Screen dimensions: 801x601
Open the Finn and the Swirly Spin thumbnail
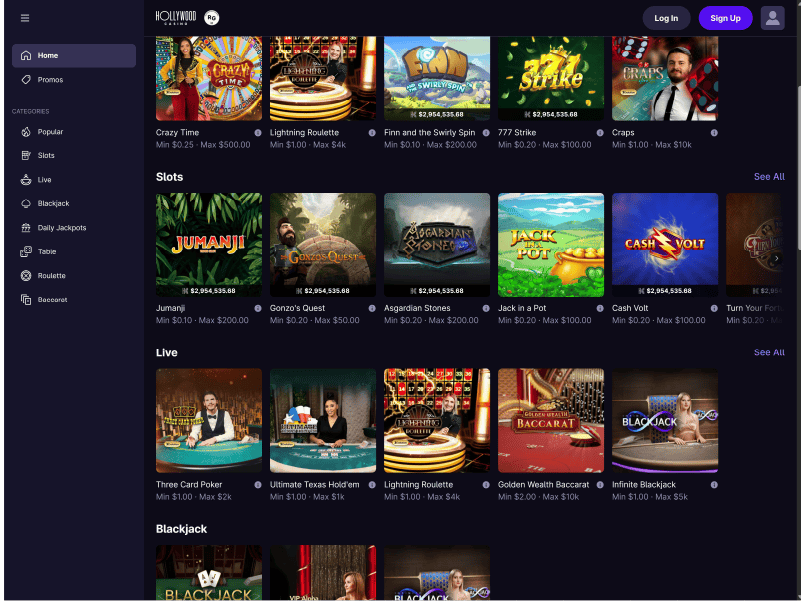pos(437,78)
